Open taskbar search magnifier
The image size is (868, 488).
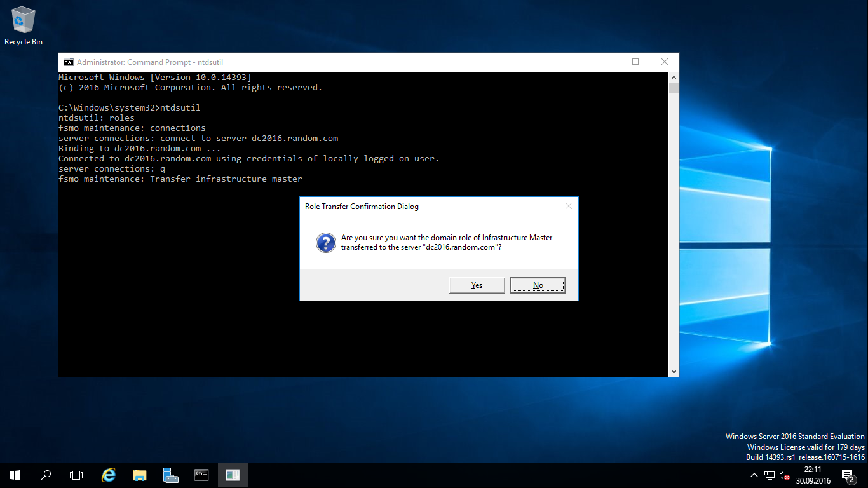(46, 475)
